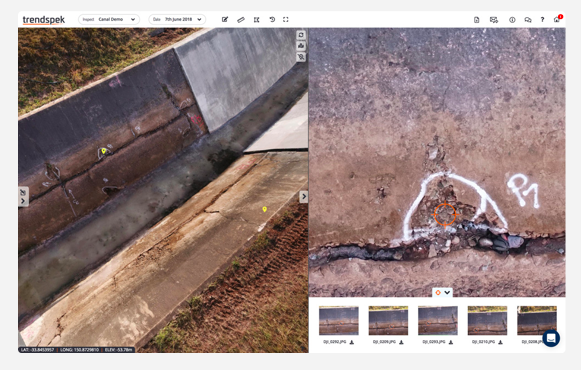Open the live chat support button
Image resolution: width=581 pixels, height=370 pixels.
[551, 338]
